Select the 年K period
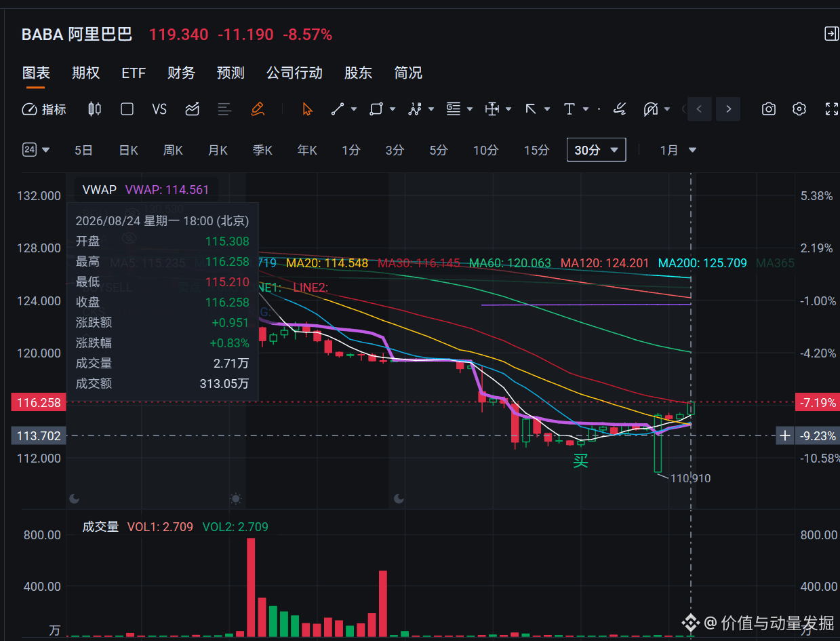The image size is (840, 641). pos(307,151)
